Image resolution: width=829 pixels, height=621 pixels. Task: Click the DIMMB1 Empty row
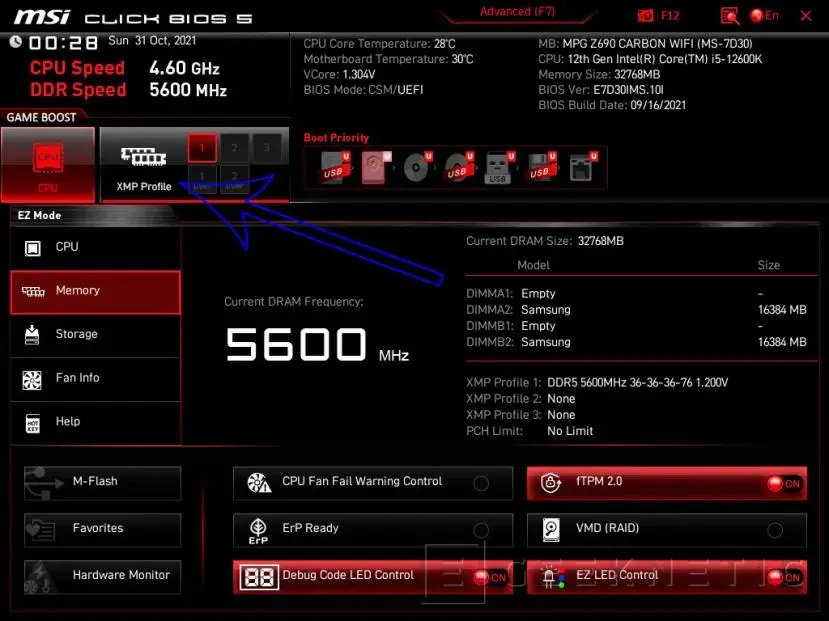(x=636, y=326)
